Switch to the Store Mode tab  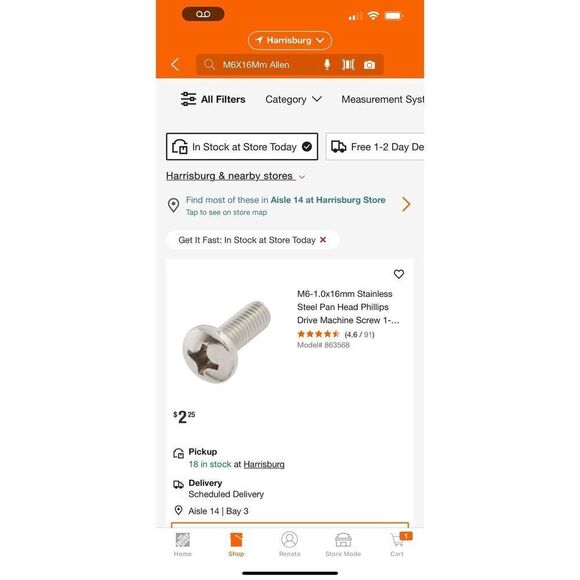click(x=343, y=544)
